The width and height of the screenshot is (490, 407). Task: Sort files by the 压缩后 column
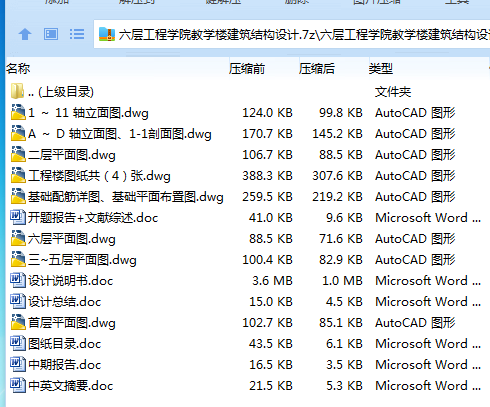(317, 69)
